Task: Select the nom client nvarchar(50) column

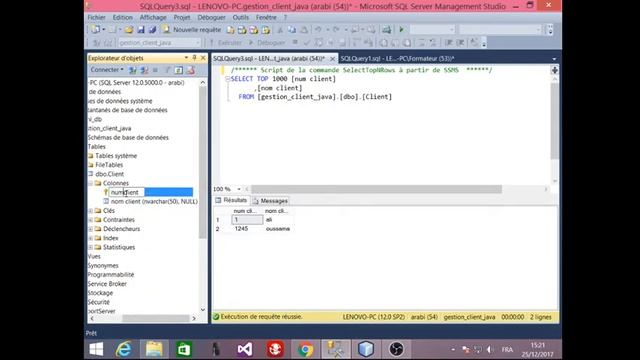Action: coord(154,201)
